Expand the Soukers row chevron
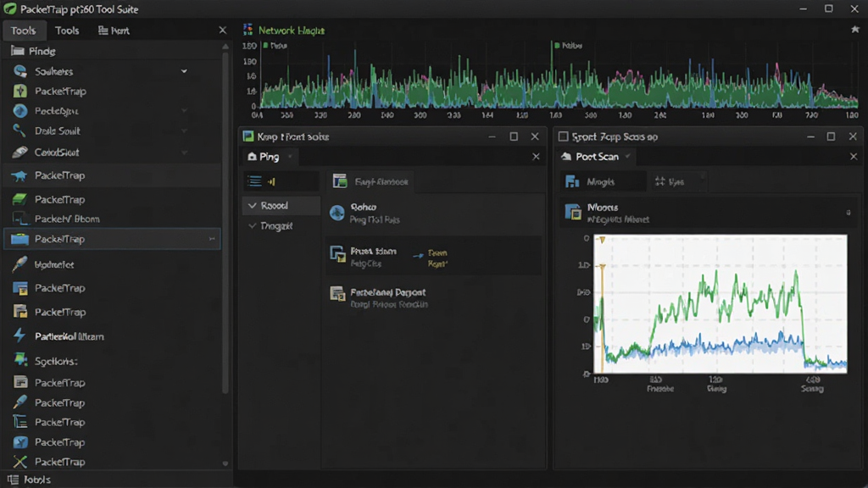The width and height of the screenshot is (868, 488). click(184, 71)
